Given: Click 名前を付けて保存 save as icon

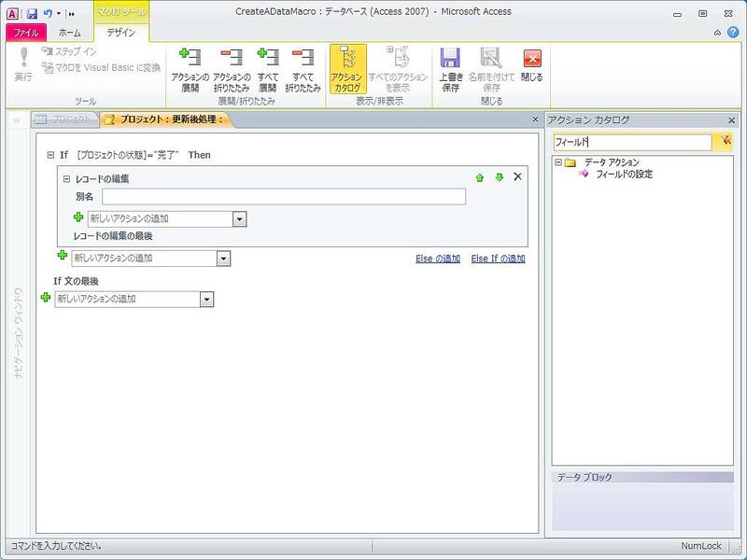Looking at the screenshot, I should (x=491, y=70).
